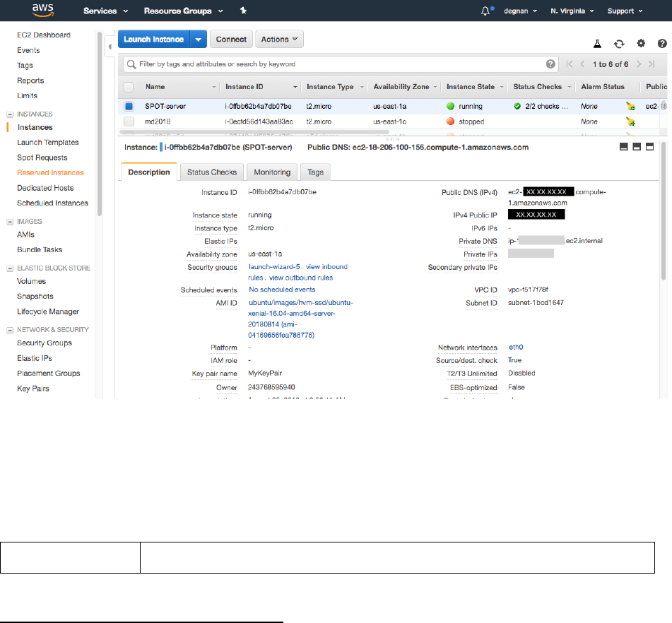Toggle the select-all instances checkbox
Image resolution: width=672 pixels, height=623 pixels.
(x=128, y=87)
